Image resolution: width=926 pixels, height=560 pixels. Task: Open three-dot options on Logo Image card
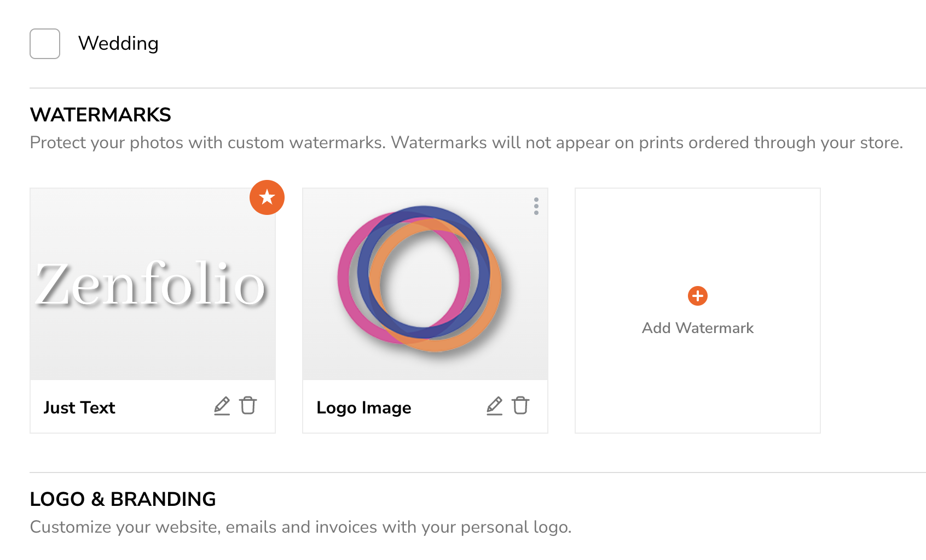coord(536,206)
